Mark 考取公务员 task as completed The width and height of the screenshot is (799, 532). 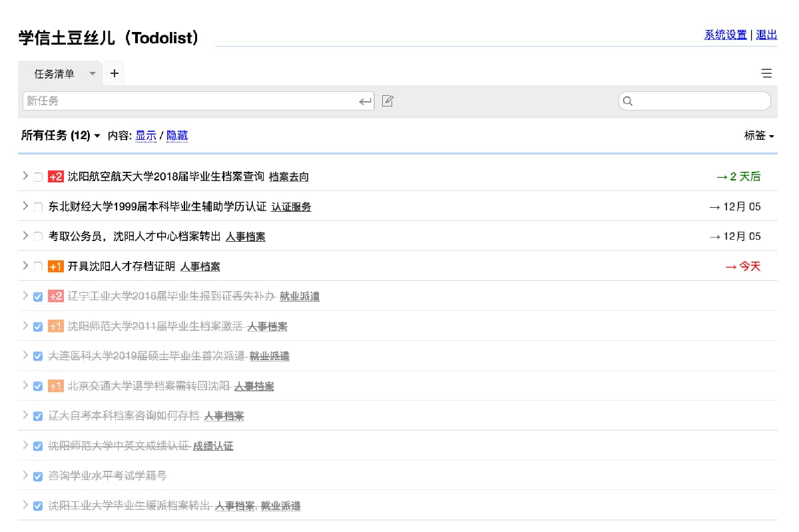tap(38, 237)
